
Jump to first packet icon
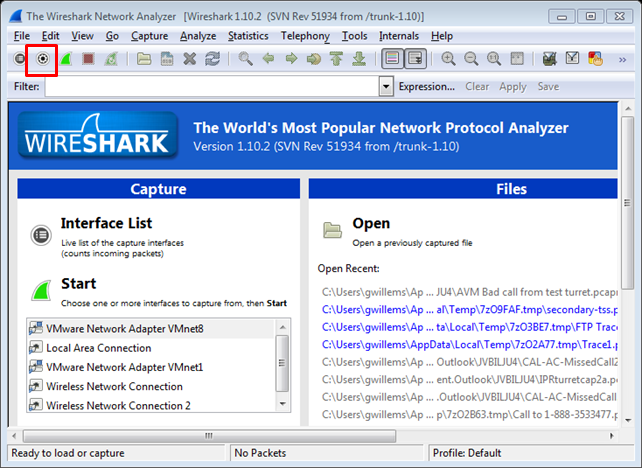tap(336, 59)
